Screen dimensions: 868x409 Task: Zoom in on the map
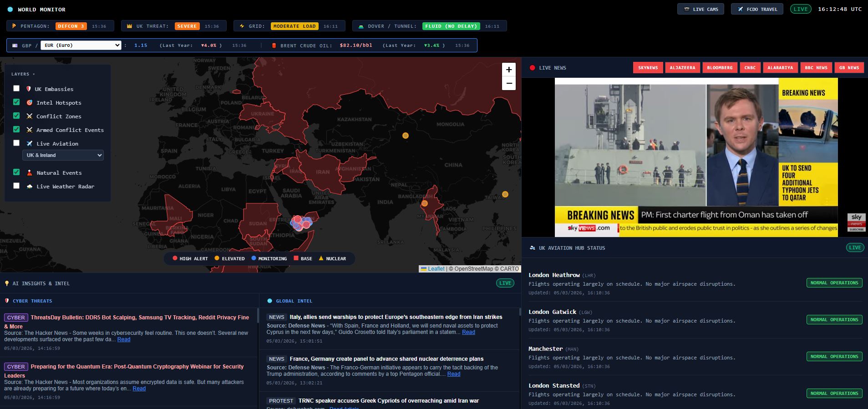[508, 70]
